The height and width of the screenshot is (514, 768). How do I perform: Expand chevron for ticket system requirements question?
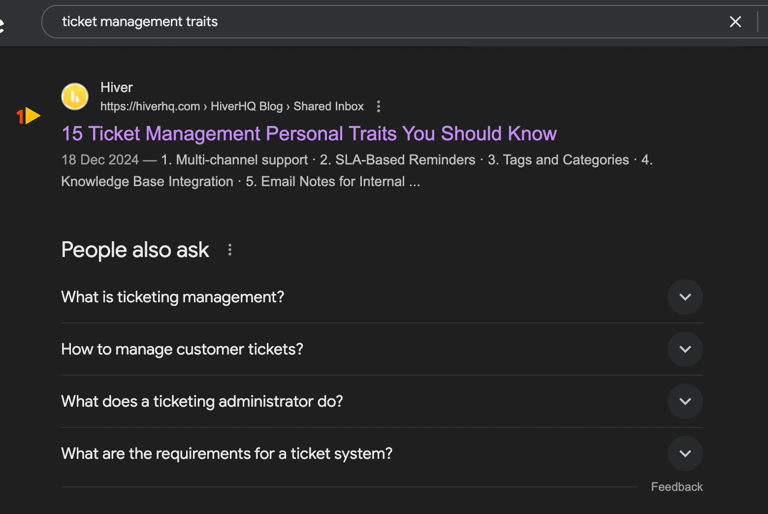(685, 454)
